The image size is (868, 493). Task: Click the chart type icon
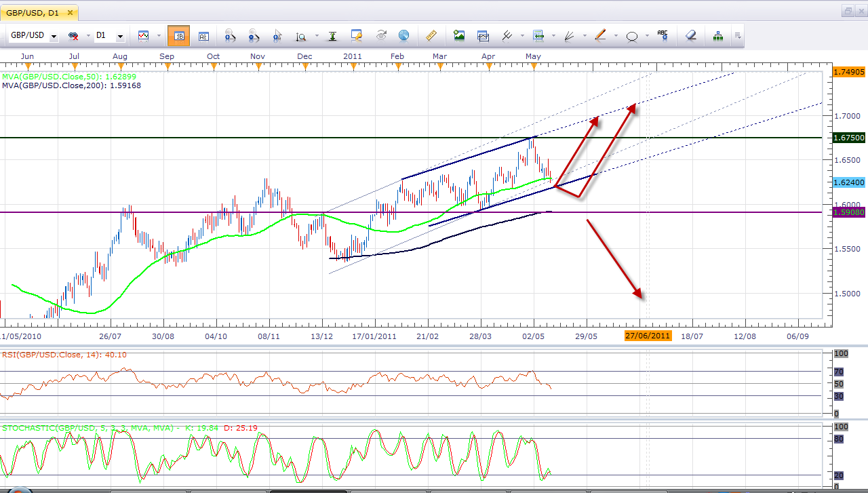click(144, 35)
